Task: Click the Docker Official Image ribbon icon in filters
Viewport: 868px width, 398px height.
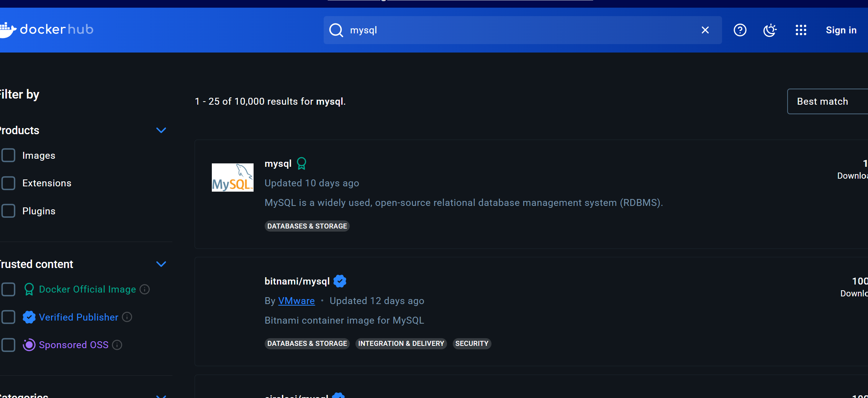Action: [x=29, y=289]
